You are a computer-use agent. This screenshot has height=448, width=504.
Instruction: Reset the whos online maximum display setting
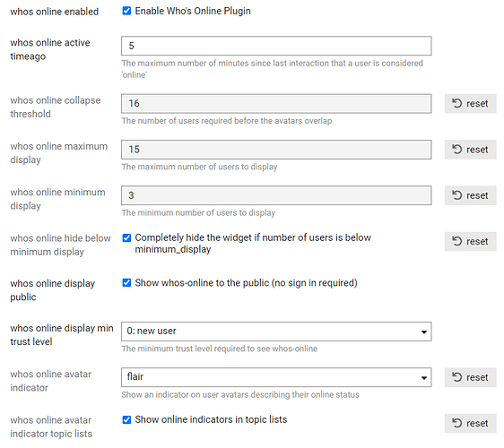pyautogui.click(x=470, y=150)
